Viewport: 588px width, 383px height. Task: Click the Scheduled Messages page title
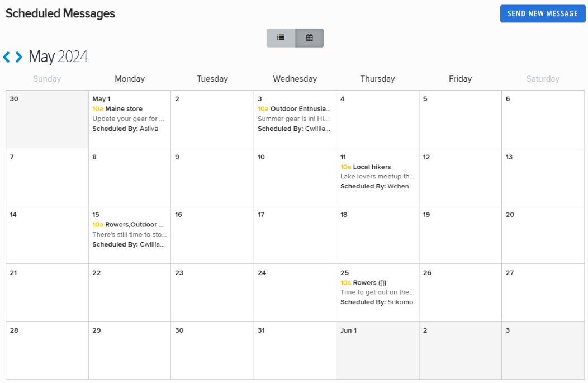(x=60, y=13)
